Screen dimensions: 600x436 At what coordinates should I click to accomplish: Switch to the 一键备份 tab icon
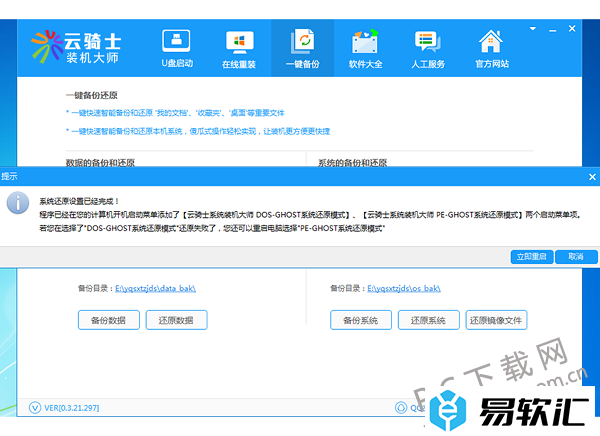tap(303, 41)
